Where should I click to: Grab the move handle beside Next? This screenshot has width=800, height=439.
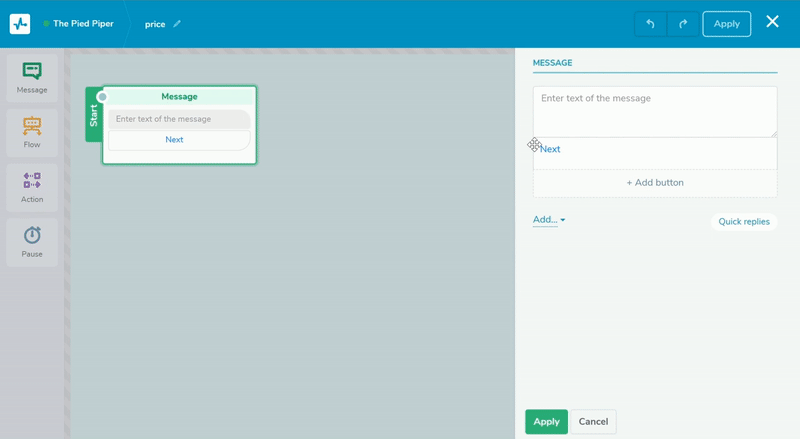[534, 145]
